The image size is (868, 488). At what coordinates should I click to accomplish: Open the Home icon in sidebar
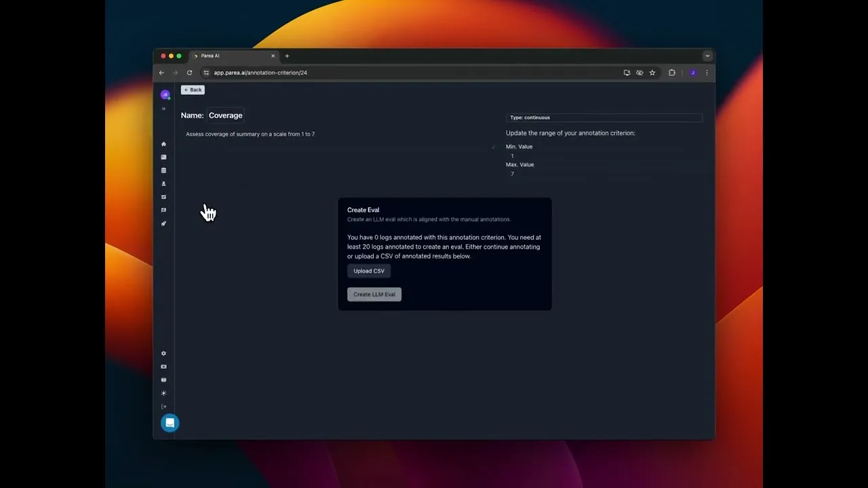click(x=163, y=144)
